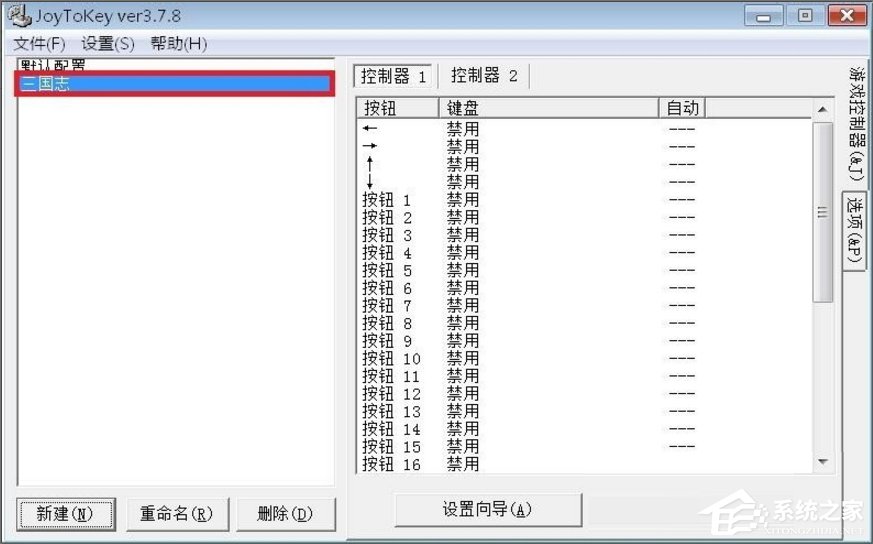This screenshot has width=873, height=544.
Task: Maximize the JoyToKey window
Action: pyautogui.click(x=805, y=16)
